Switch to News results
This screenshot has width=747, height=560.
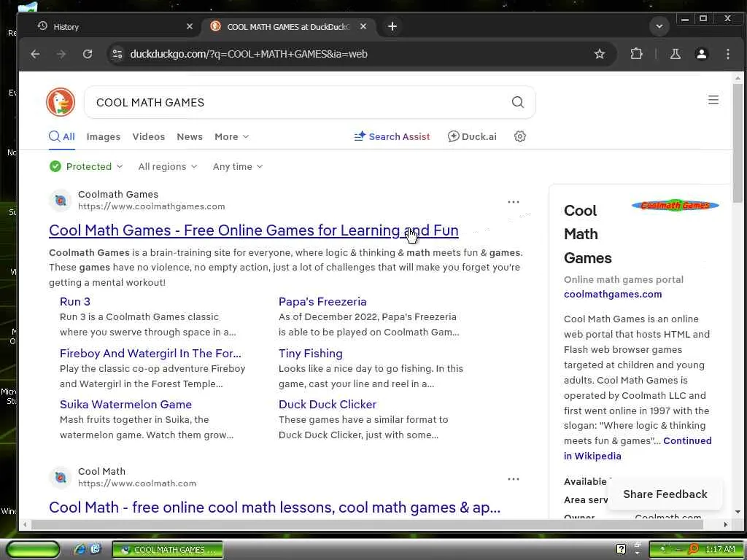click(190, 136)
